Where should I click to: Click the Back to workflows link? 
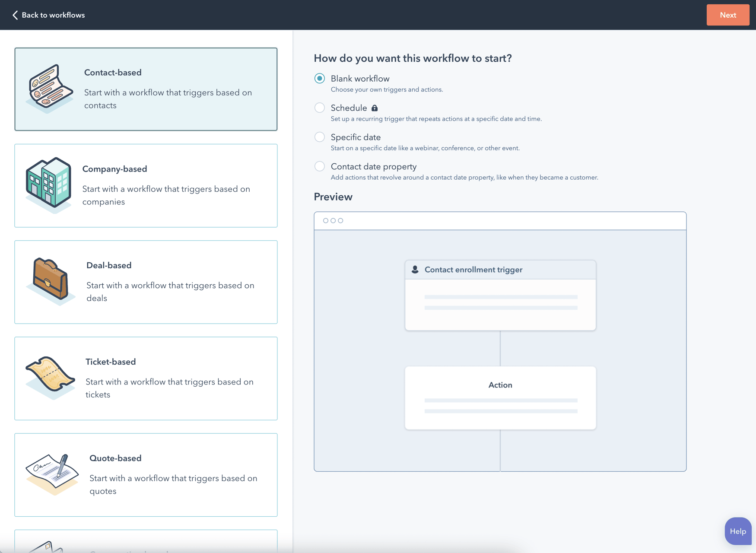(x=54, y=15)
